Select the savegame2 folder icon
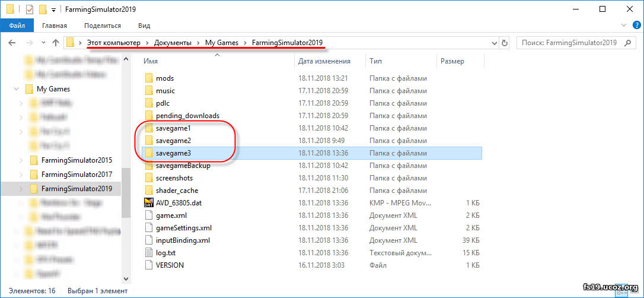The width and height of the screenshot is (644, 298). [148, 141]
